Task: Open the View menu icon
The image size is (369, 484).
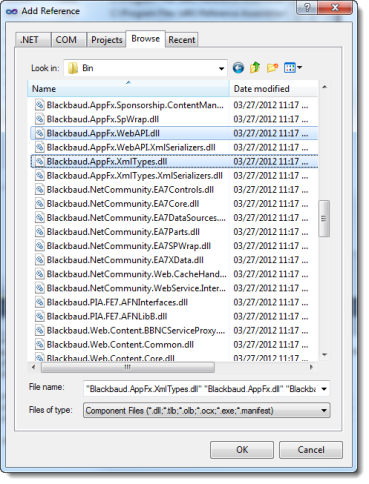Action: tap(292, 68)
